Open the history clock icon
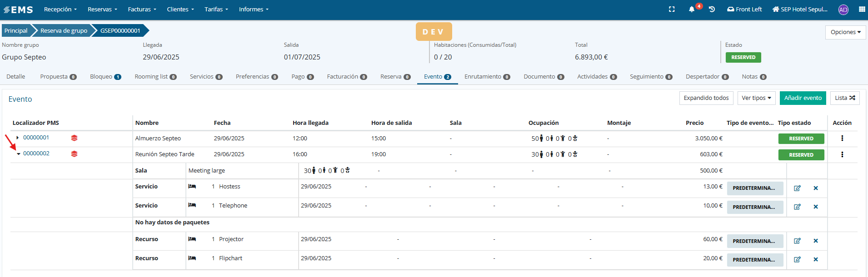868x277 pixels. [712, 9]
